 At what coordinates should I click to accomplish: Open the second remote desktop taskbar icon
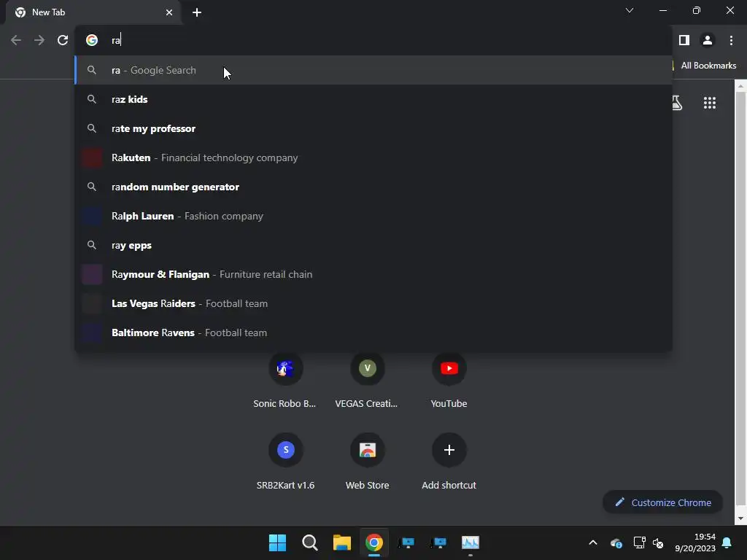pyautogui.click(x=438, y=542)
